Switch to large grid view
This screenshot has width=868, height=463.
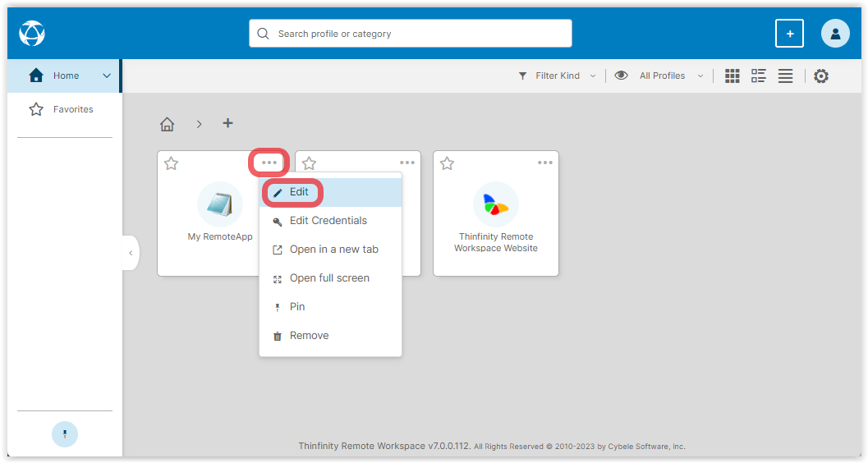pos(733,76)
